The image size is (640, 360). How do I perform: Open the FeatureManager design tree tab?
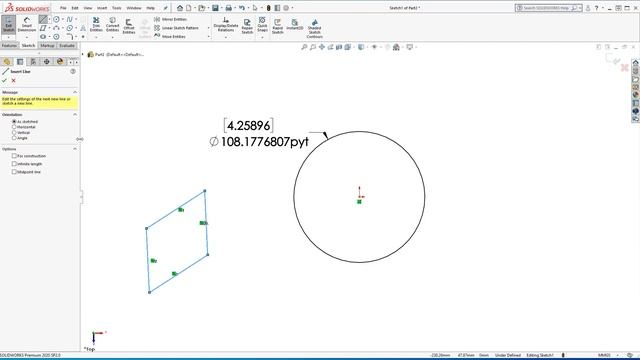click(x=7, y=62)
